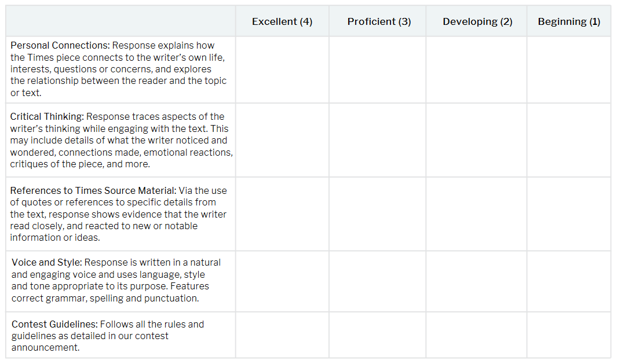The image size is (617, 364).
Task: Click the Proficient (3) column header
Action: pos(378,21)
